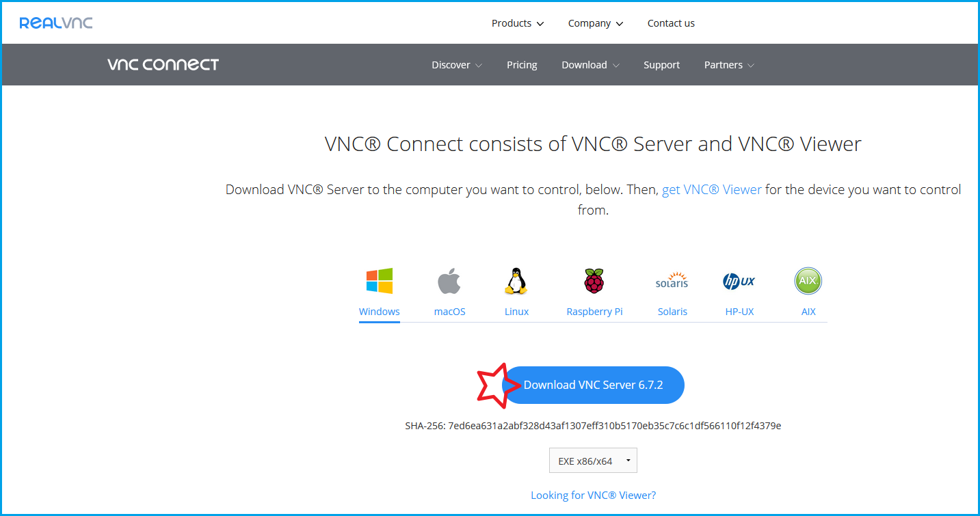Screen dimensions: 980x516
Task: Select the Windows logo icon
Action: (x=380, y=281)
